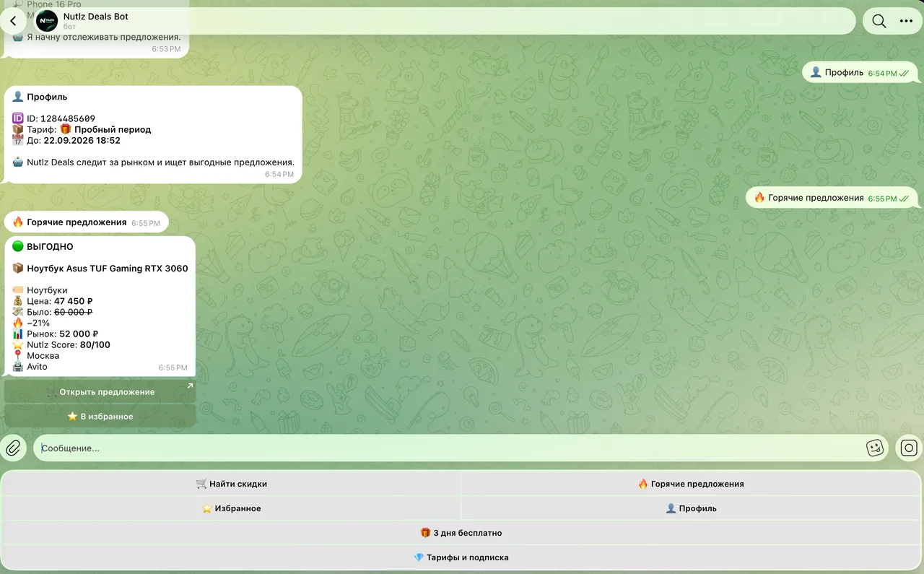924x574 pixels.
Task: Go back using the chevron arrow
Action: click(13, 21)
